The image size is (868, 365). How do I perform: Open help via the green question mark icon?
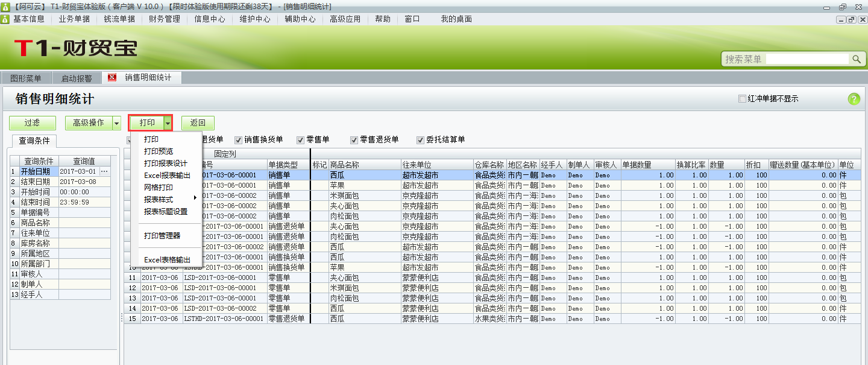click(x=855, y=98)
